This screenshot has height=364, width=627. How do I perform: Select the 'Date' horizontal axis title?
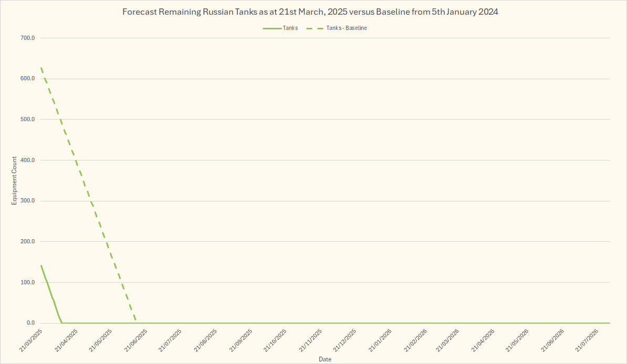pos(325,359)
